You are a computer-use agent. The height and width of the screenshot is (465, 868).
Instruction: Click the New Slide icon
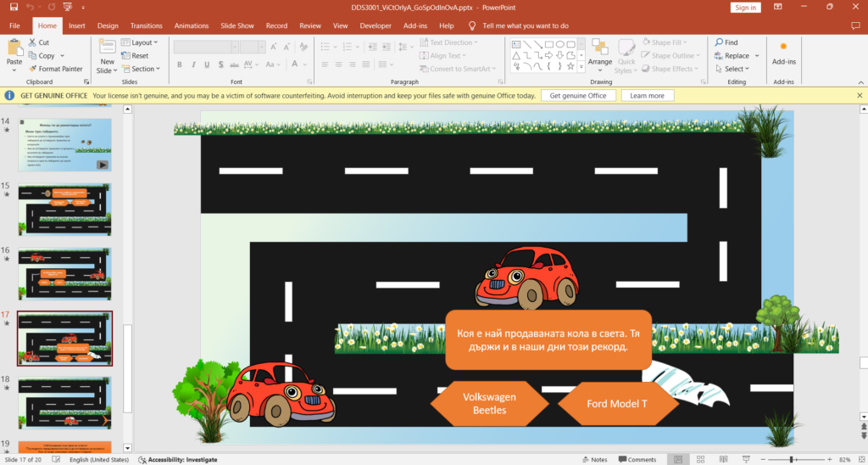108,48
